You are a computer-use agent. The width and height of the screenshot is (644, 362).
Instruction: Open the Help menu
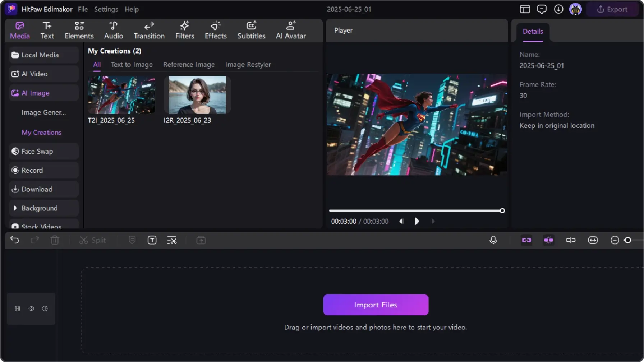[x=132, y=9]
